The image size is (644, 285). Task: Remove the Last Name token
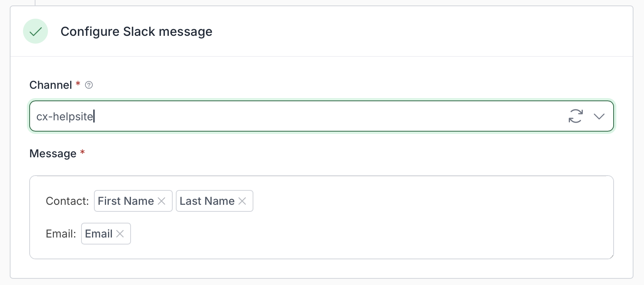coord(242,201)
